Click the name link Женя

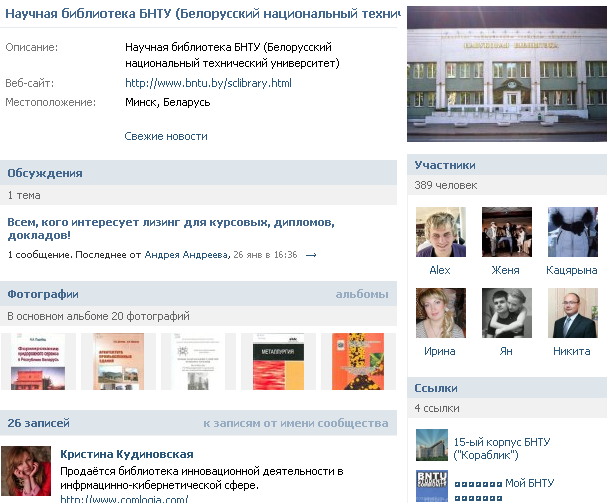pyautogui.click(x=506, y=270)
